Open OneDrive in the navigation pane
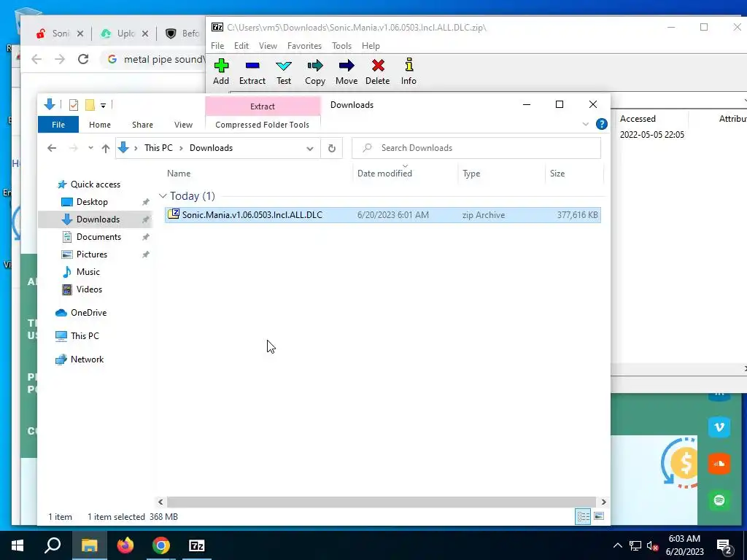 pos(88,313)
